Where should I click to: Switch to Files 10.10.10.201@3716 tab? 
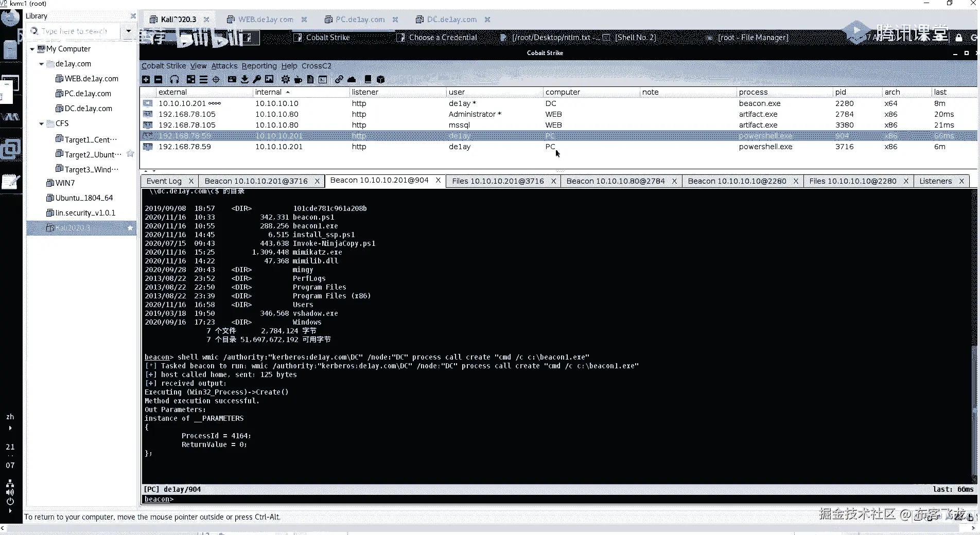[498, 181]
